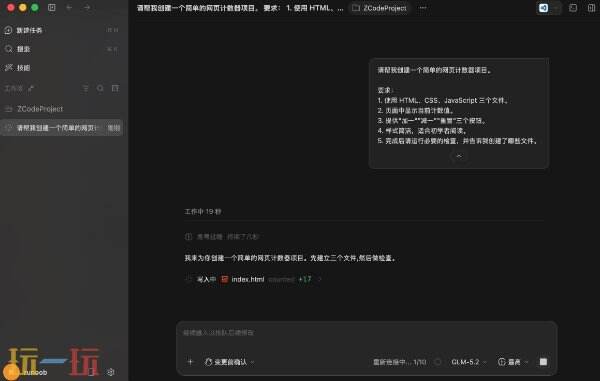Expand the thinking process row
600x381 pixels.
coord(222,237)
